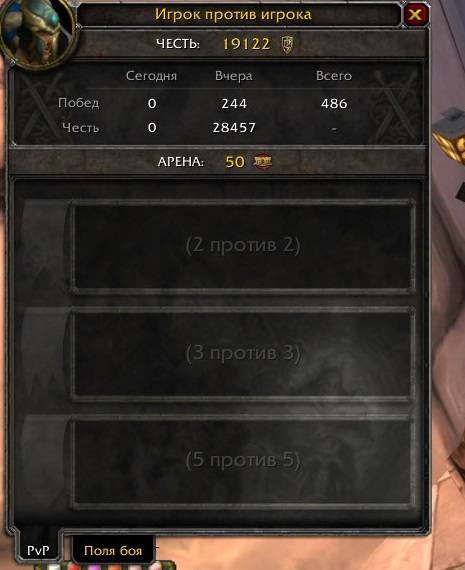Switch to the PvP tab
The height and width of the screenshot is (570, 465).
click(38, 550)
